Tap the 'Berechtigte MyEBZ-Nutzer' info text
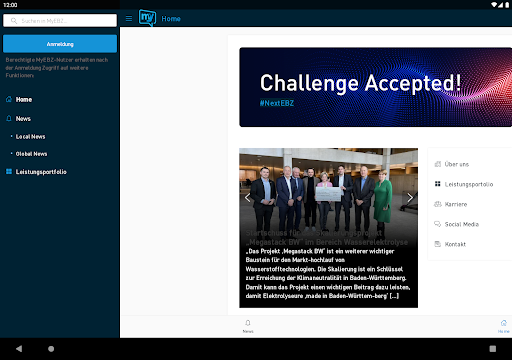This screenshot has width=512, height=360. pyautogui.click(x=57, y=68)
